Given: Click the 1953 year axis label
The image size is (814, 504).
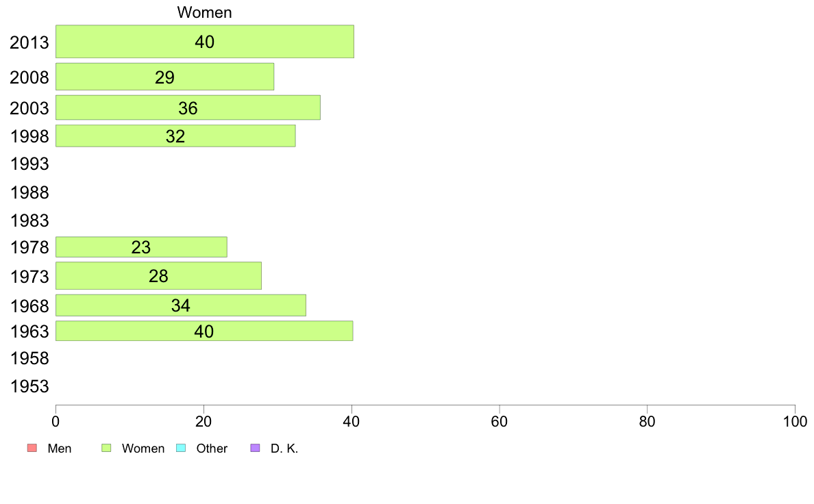Looking at the screenshot, I should coord(29,386).
